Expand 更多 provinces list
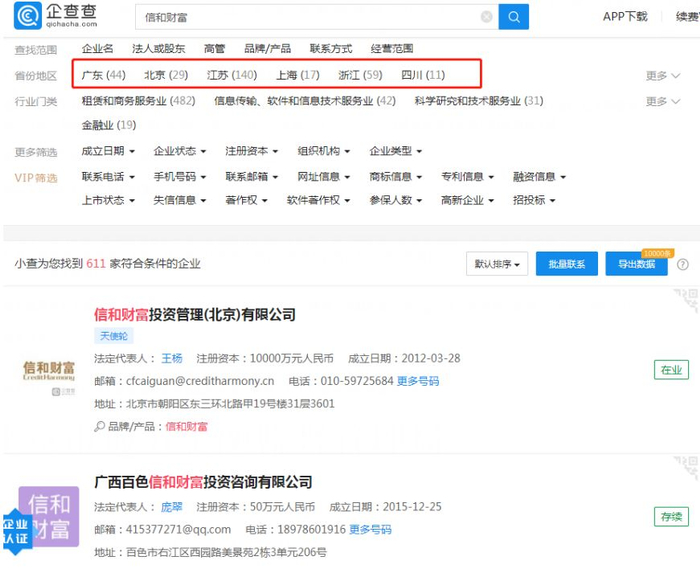The width and height of the screenshot is (700, 573). [660, 76]
